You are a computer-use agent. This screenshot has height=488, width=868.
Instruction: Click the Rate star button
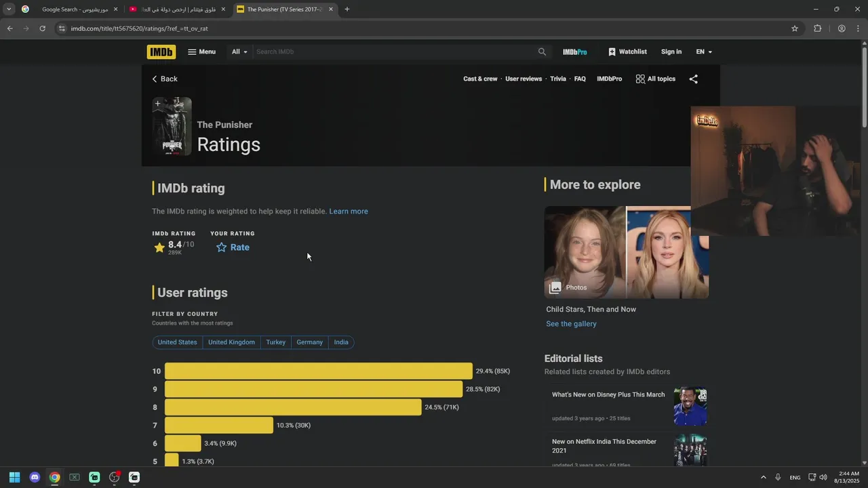[x=233, y=247]
